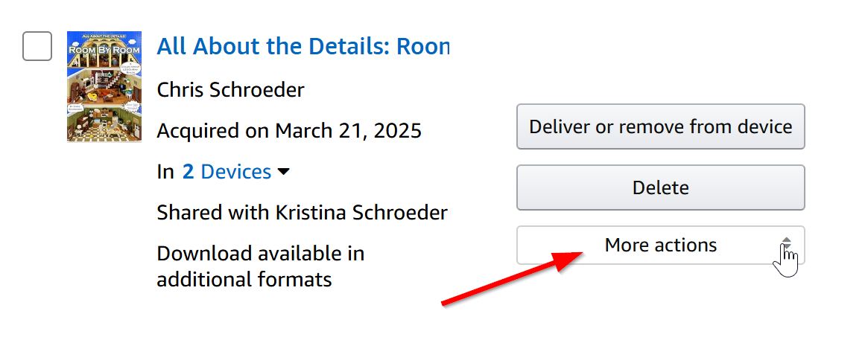Click the Acquired on March 21, 2025 text
Screen dimensions: 868x340
pyautogui.click(x=289, y=132)
